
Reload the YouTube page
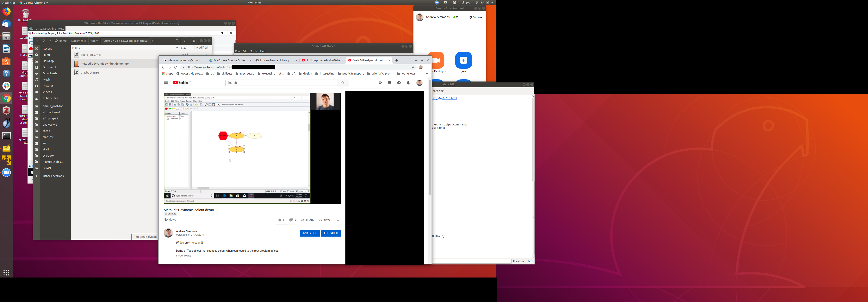(x=176, y=67)
